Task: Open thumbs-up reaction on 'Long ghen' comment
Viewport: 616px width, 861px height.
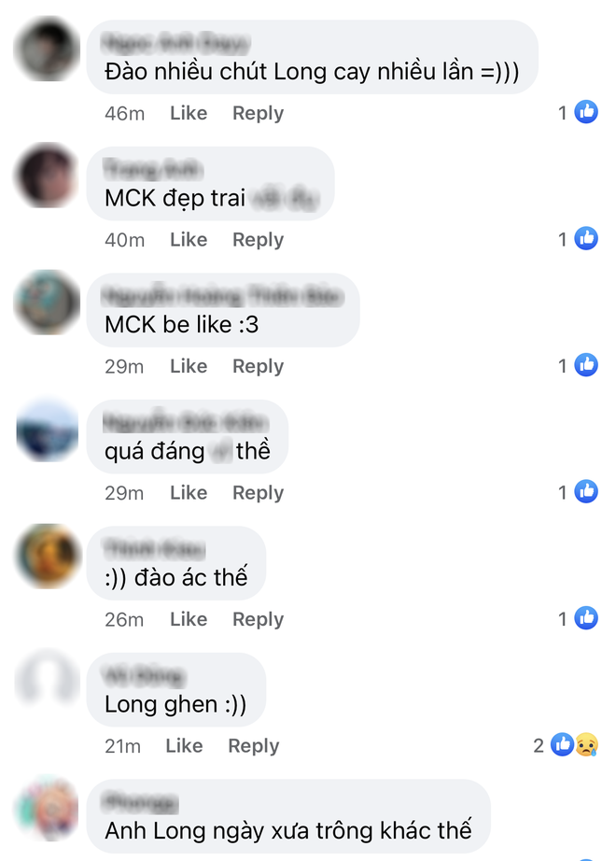Action: point(562,744)
